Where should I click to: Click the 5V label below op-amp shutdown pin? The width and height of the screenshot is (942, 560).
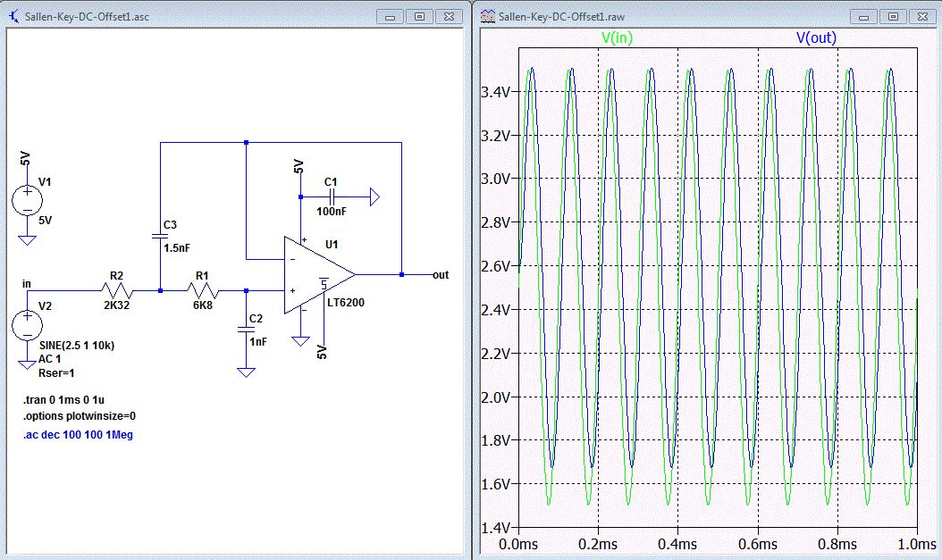click(x=322, y=352)
